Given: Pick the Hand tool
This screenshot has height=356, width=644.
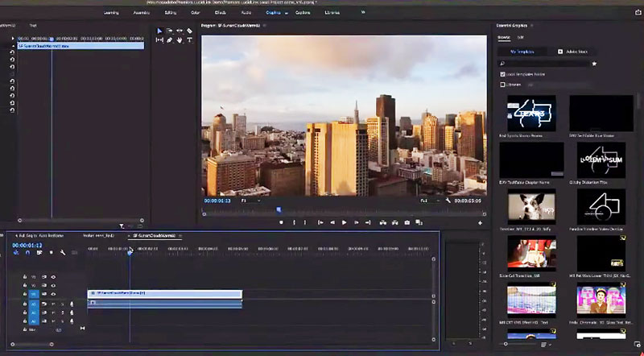Looking at the screenshot, I should click(180, 40).
